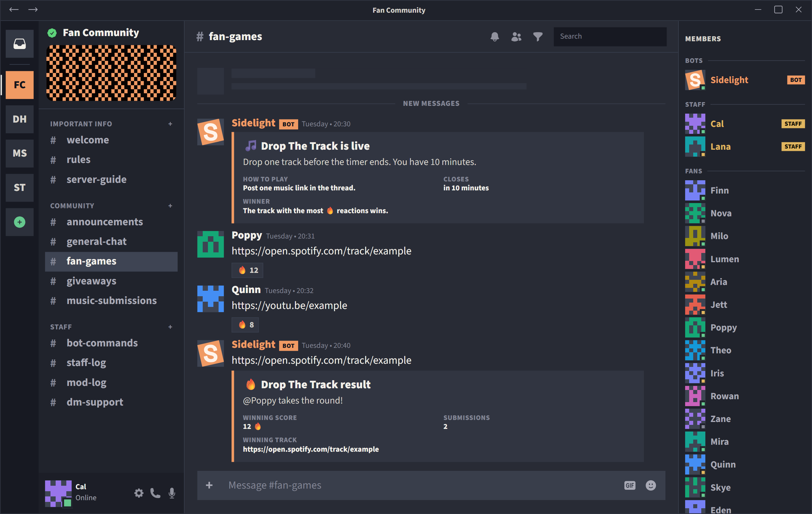
Task: Click the phone call icon
Action: 155,493
